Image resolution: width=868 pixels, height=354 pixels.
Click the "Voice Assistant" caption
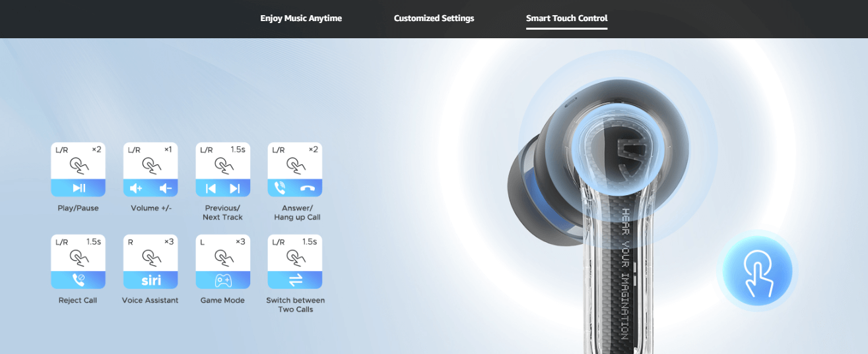(x=150, y=301)
